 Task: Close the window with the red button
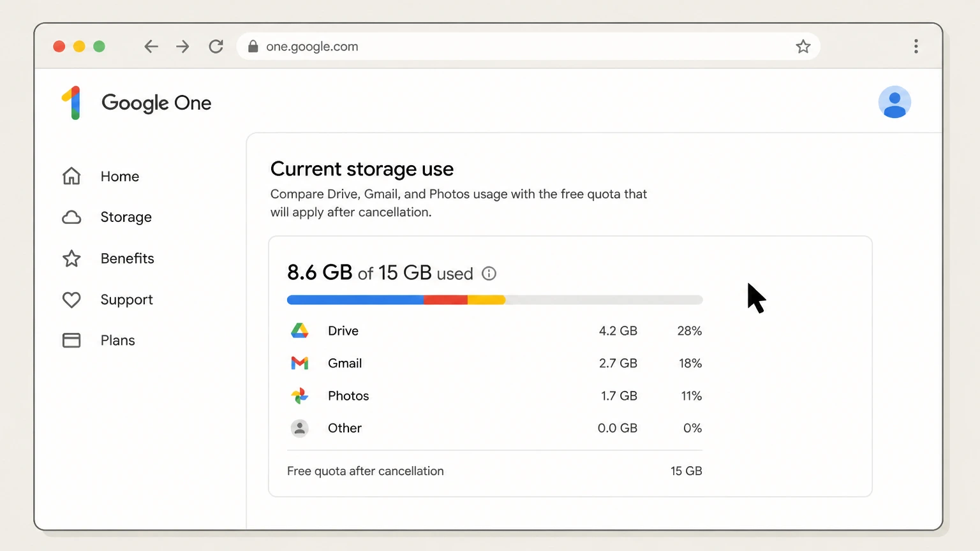click(59, 47)
